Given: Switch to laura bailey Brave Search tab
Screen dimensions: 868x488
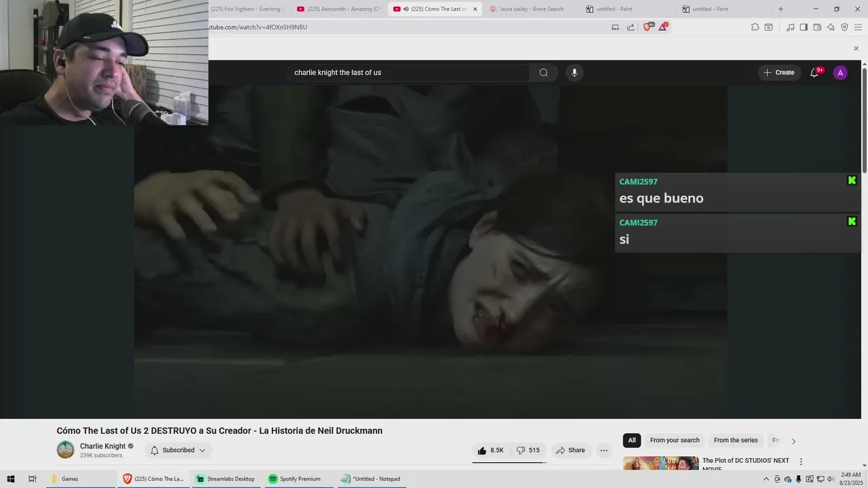Looking at the screenshot, I should tap(532, 9).
